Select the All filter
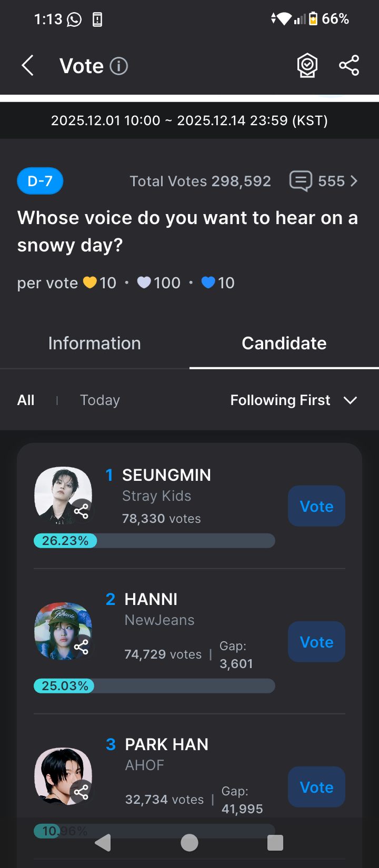The image size is (379, 868). 26,400
